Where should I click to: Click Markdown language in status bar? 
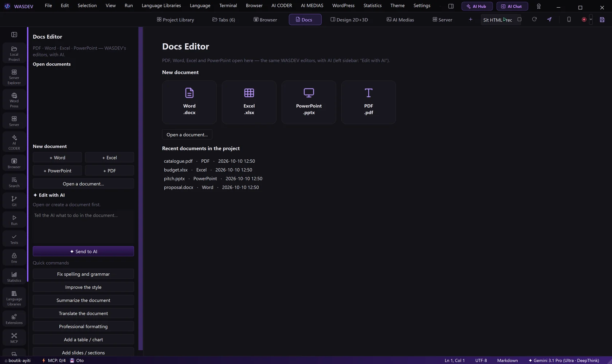coord(507,360)
